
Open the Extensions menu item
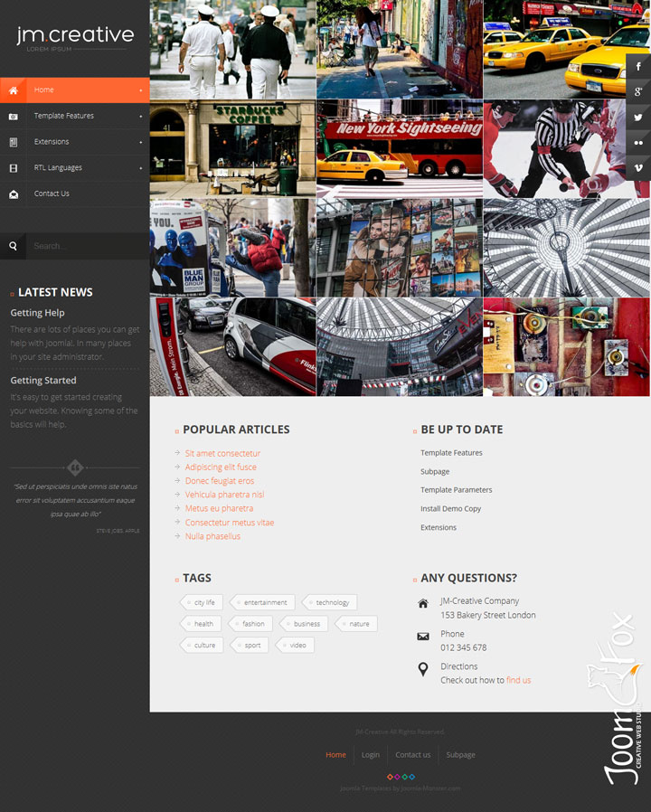[74, 142]
